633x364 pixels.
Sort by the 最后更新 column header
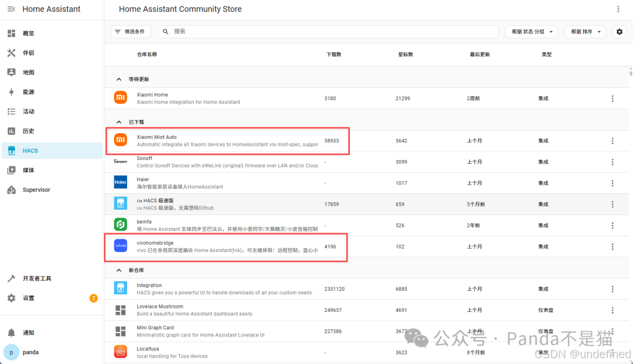(x=479, y=55)
